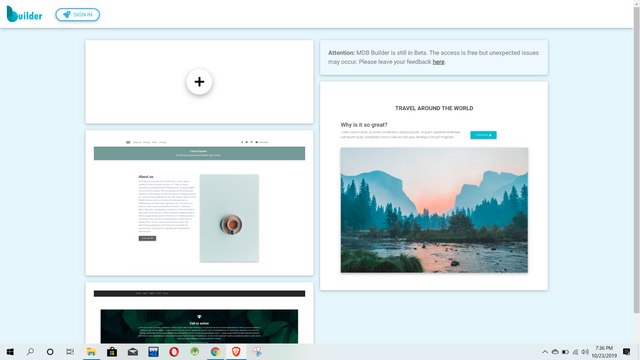Open File Explorer from the taskbar
Viewport: 640px width, 360px height.
(x=91, y=352)
